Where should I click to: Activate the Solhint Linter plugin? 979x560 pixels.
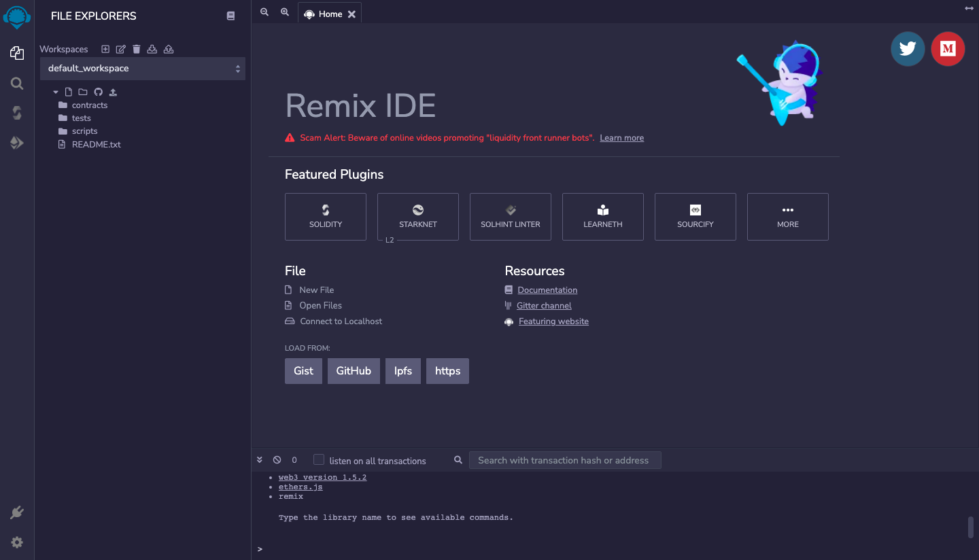point(511,217)
